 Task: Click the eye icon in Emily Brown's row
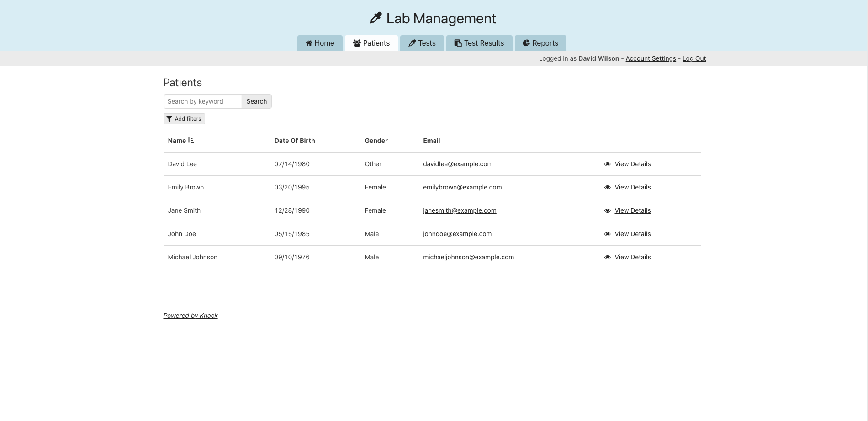[607, 188]
